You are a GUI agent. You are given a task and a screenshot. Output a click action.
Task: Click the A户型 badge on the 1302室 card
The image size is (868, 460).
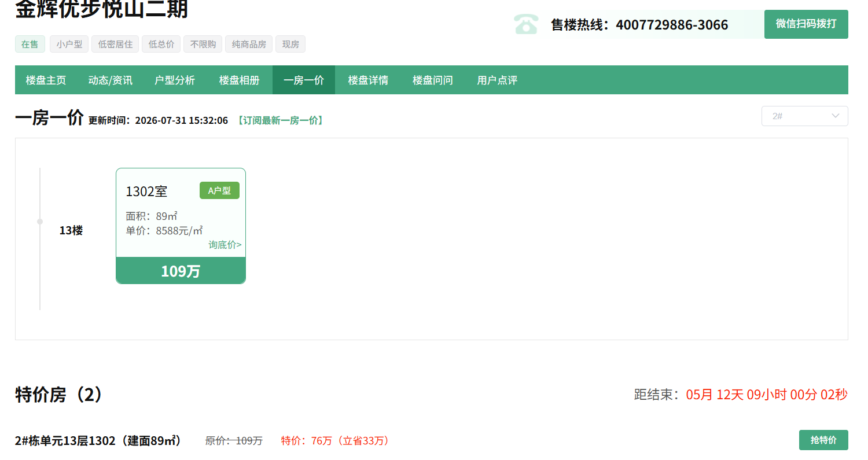[x=219, y=190]
